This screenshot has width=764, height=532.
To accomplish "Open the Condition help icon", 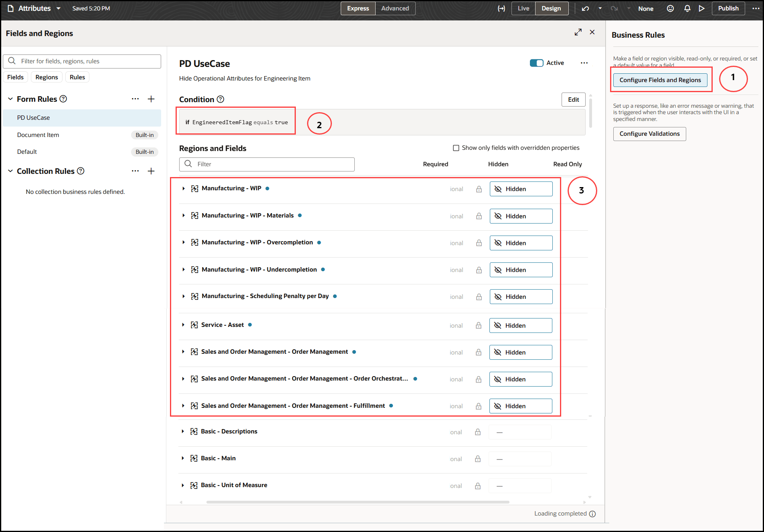I will click(x=220, y=99).
